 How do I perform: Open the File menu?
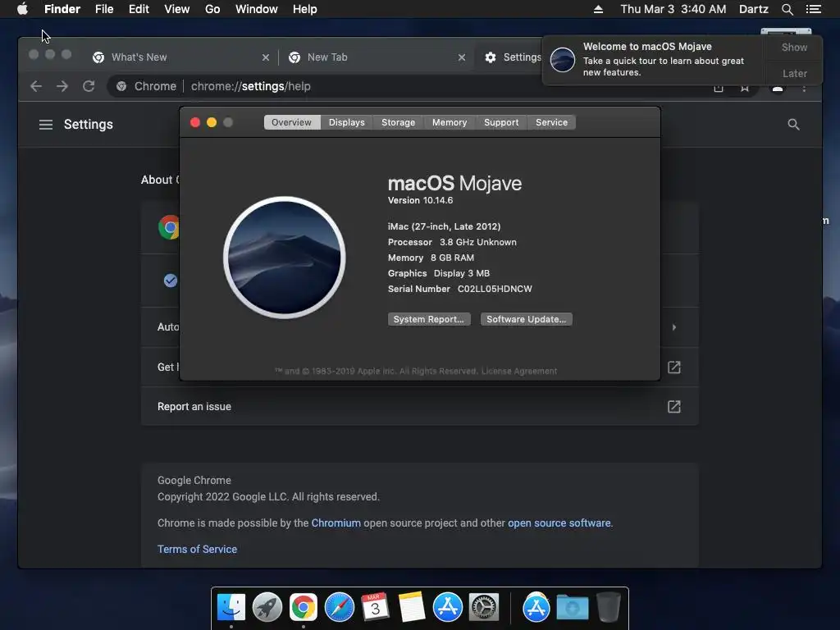[104, 9]
